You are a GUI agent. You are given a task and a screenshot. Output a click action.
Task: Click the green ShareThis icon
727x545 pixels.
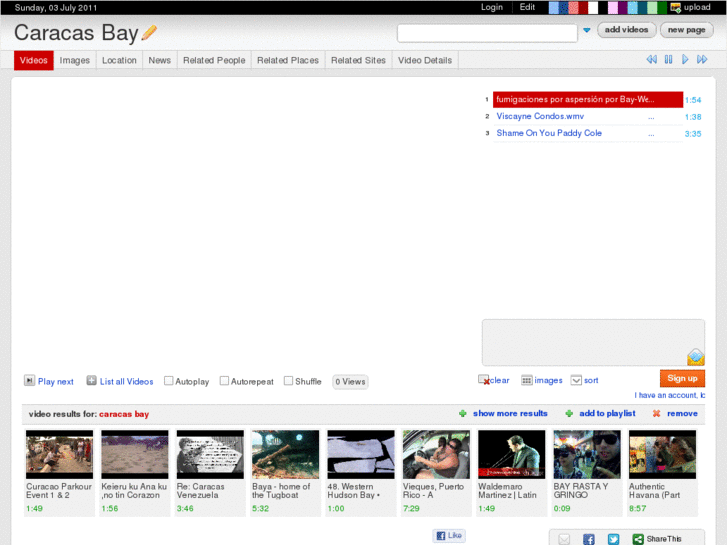638,539
